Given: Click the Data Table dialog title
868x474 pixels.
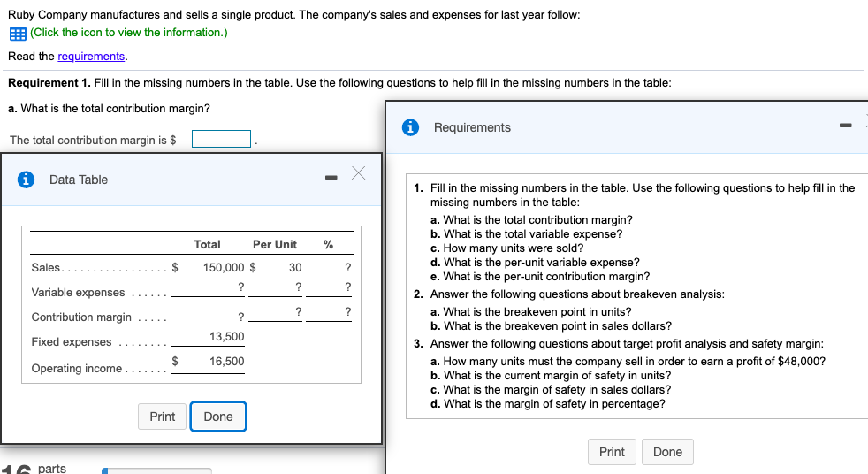Looking at the screenshot, I should 79,180.
